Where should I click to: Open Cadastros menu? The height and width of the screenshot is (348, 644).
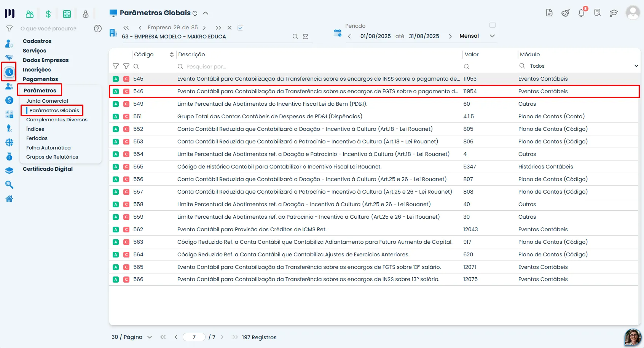click(x=37, y=41)
